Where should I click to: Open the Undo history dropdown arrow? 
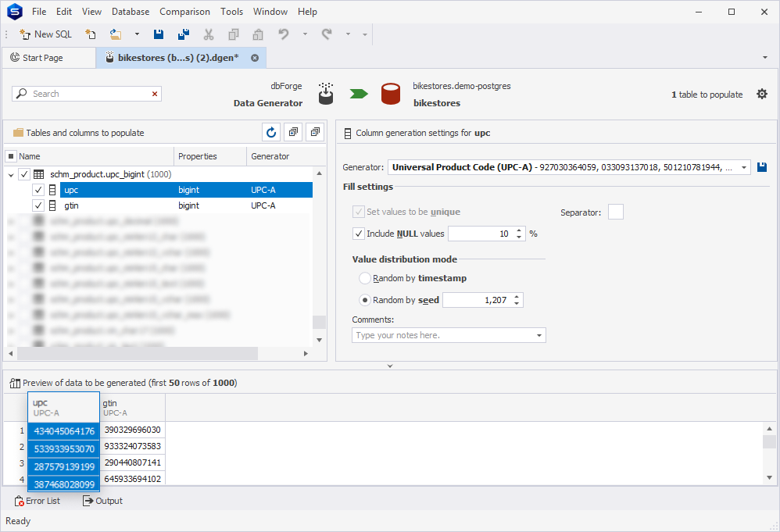(305, 34)
